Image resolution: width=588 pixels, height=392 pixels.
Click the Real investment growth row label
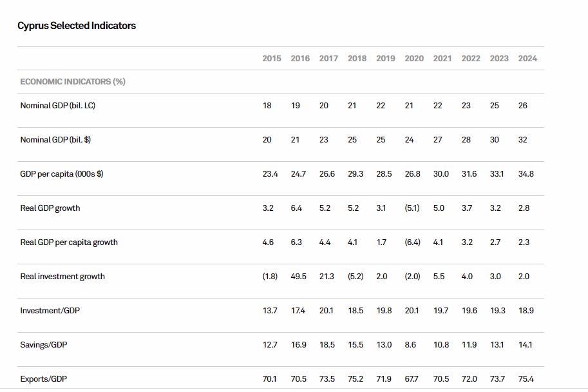click(62, 277)
